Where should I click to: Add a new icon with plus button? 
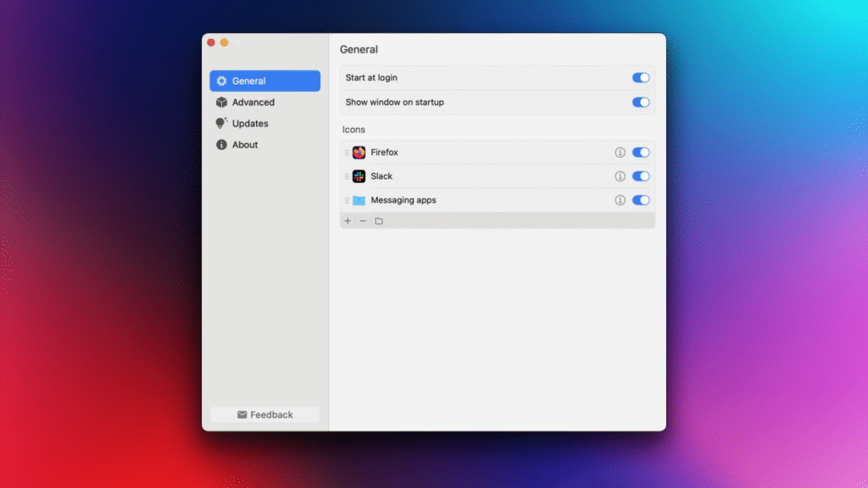click(x=348, y=221)
